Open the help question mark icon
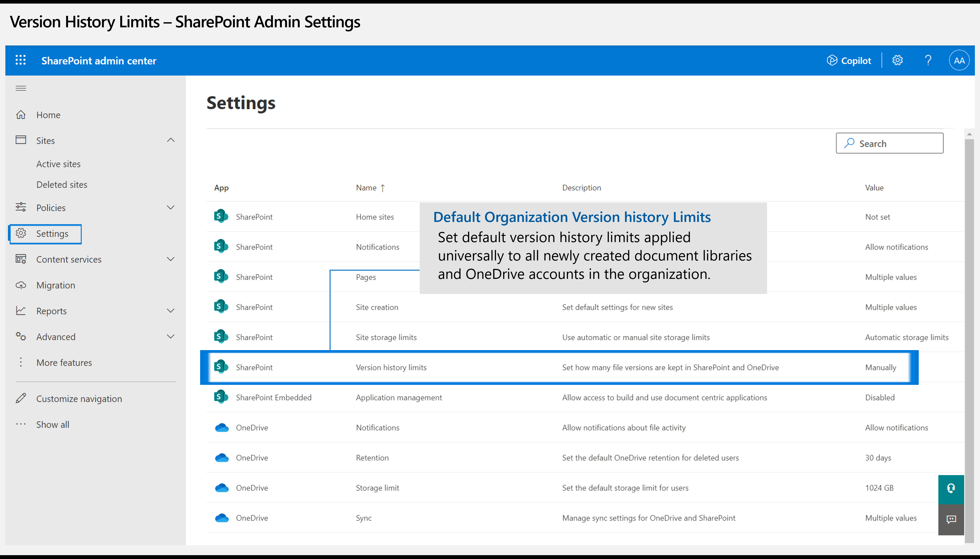This screenshot has height=559, width=980. click(928, 60)
